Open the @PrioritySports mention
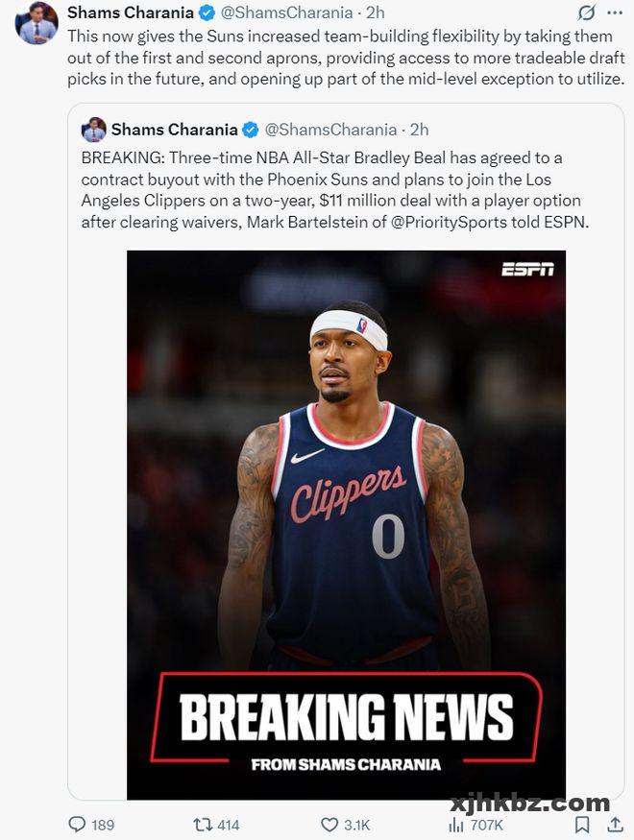Screen dimensions: 634x840 (449, 221)
